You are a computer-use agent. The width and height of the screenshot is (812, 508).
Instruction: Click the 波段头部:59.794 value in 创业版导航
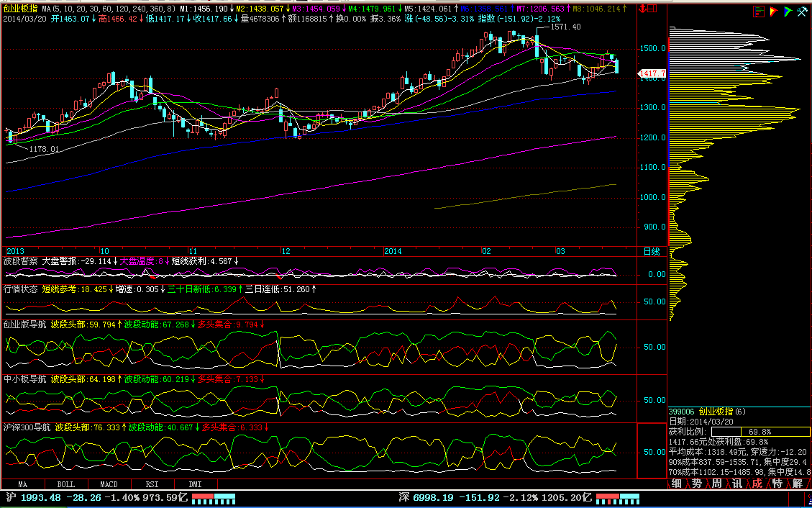point(83,325)
